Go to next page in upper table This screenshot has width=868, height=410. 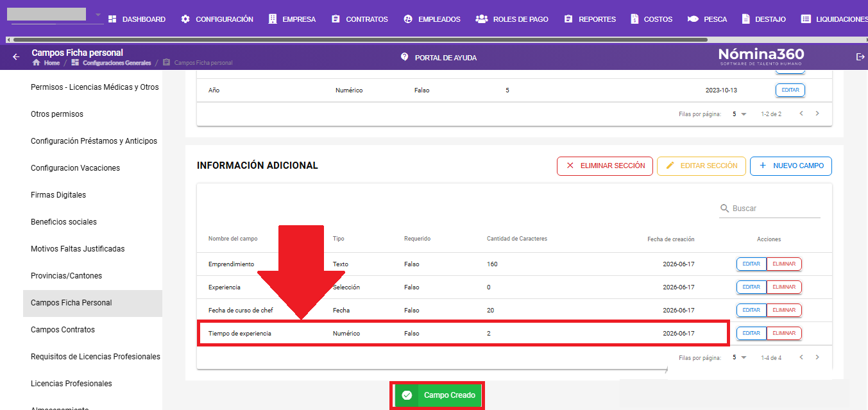point(817,114)
